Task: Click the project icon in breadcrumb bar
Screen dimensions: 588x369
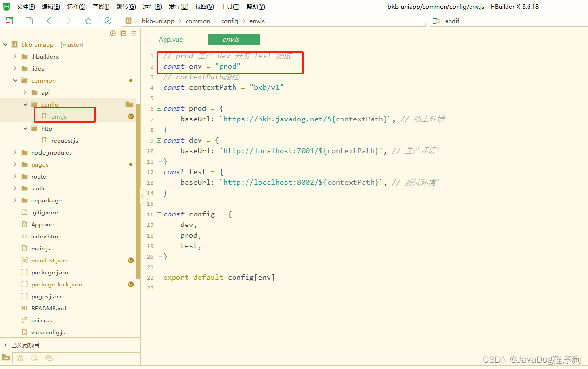Action: tap(129, 21)
